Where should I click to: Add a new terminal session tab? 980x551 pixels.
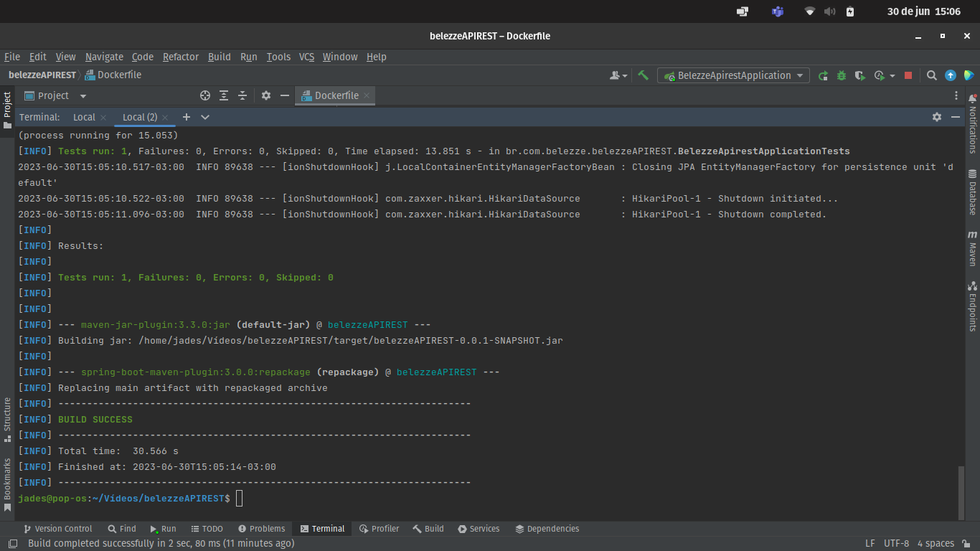187,117
